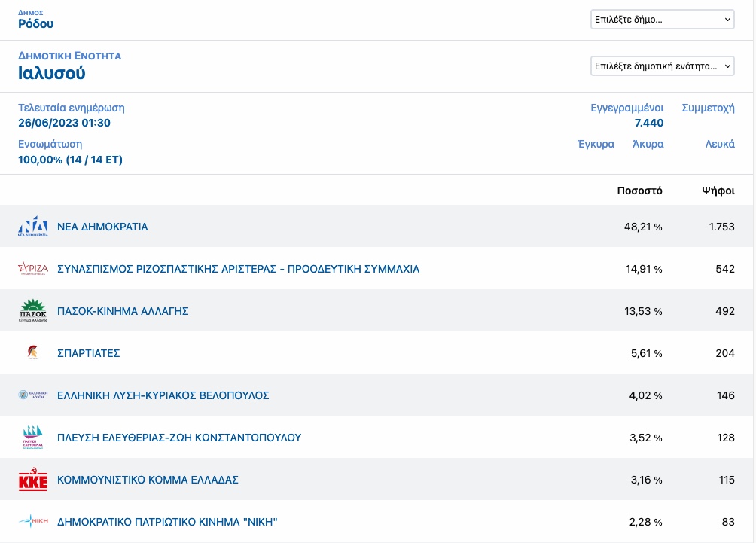Click the Νέα Δημοκρατία party logo
Screen dimensions: 756x543
(33, 227)
